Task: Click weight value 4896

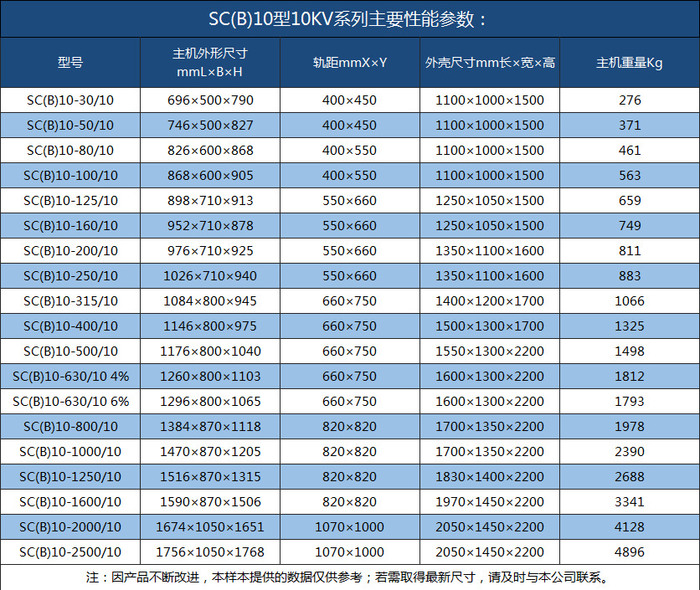Action: [x=629, y=552]
